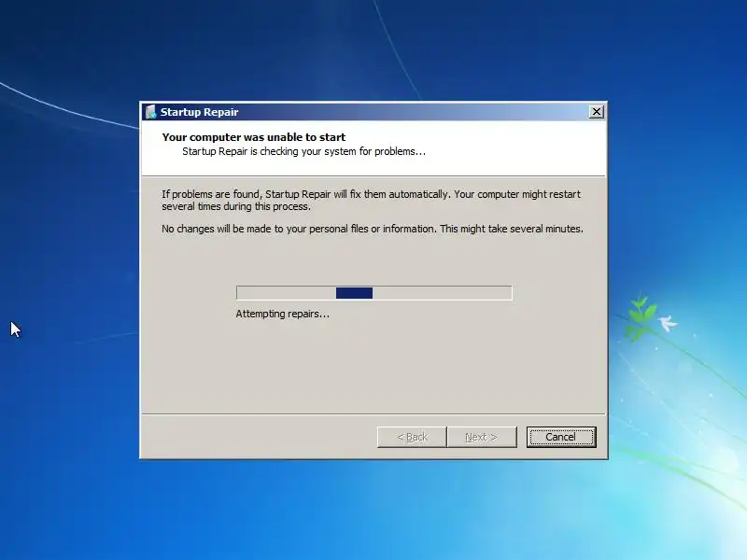Click the Cancel button
This screenshot has width=747, height=560.
tap(561, 437)
